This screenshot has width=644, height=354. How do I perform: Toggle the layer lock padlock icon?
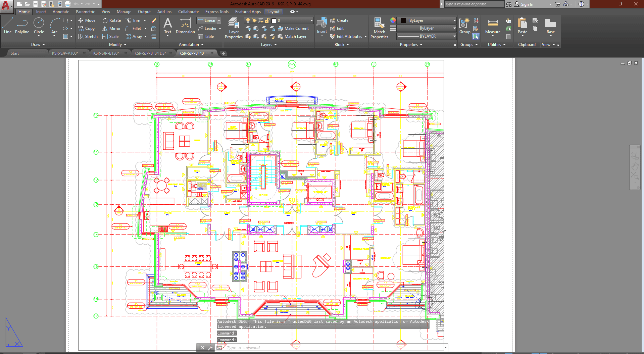click(267, 20)
